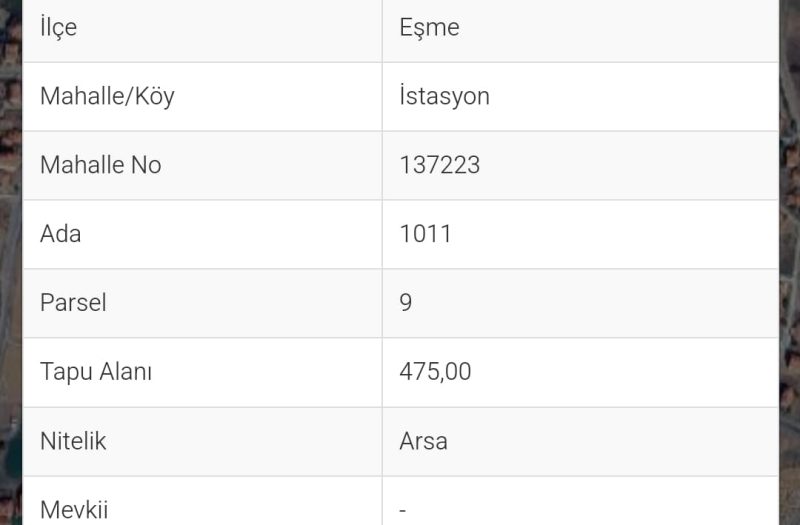Select the Arsa value
The width and height of the screenshot is (800, 525).
point(423,441)
